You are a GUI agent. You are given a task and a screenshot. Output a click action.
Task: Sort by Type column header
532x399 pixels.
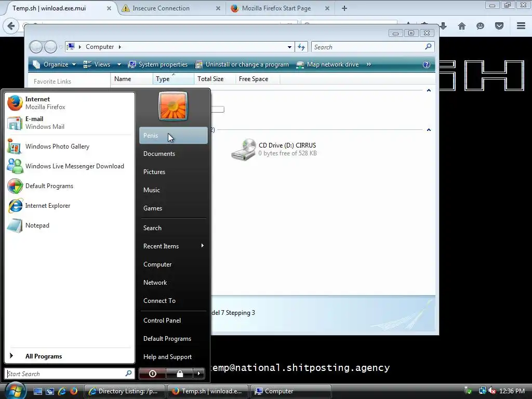174,79
